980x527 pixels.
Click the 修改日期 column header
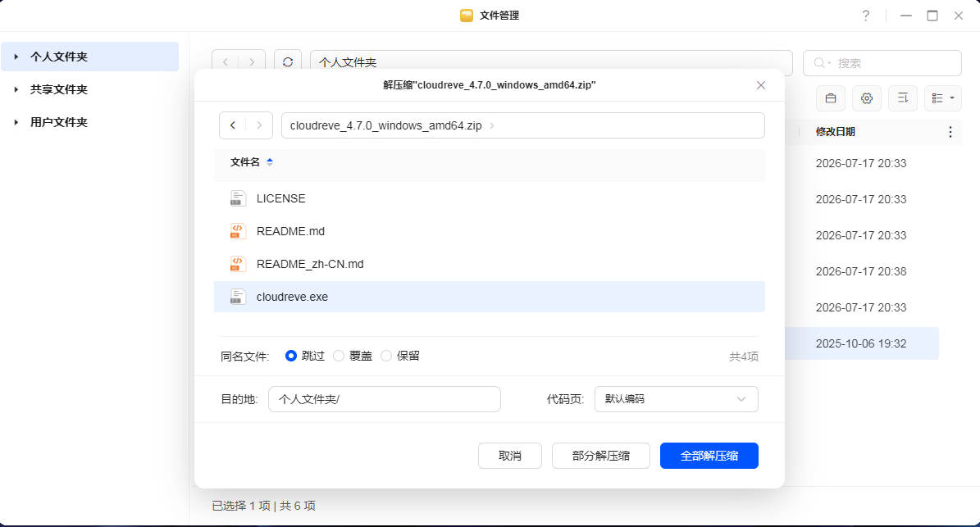click(x=835, y=132)
